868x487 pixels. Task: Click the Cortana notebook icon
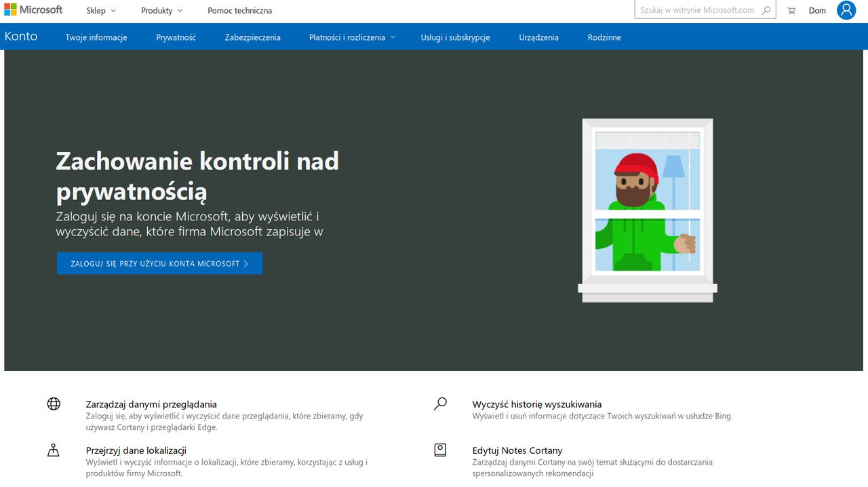click(x=440, y=450)
